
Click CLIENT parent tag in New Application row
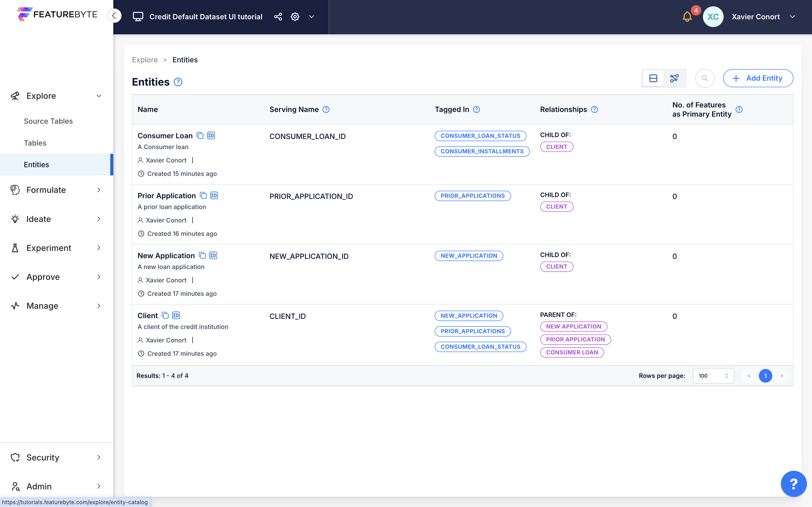coord(557,267)
